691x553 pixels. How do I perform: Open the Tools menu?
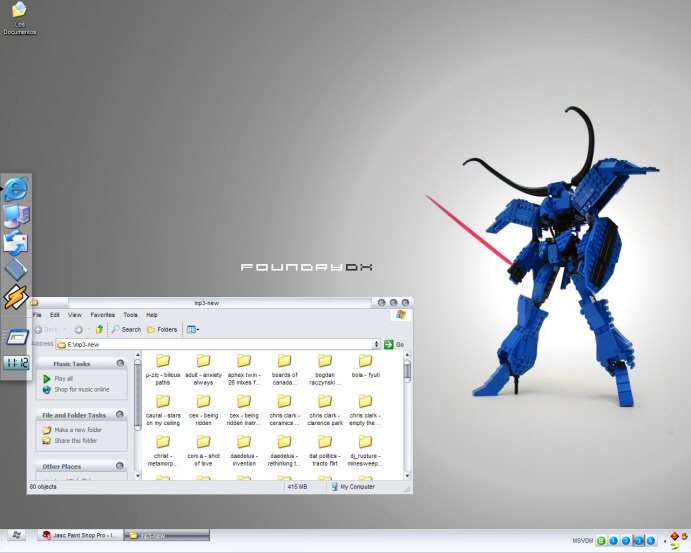(130, 315)
